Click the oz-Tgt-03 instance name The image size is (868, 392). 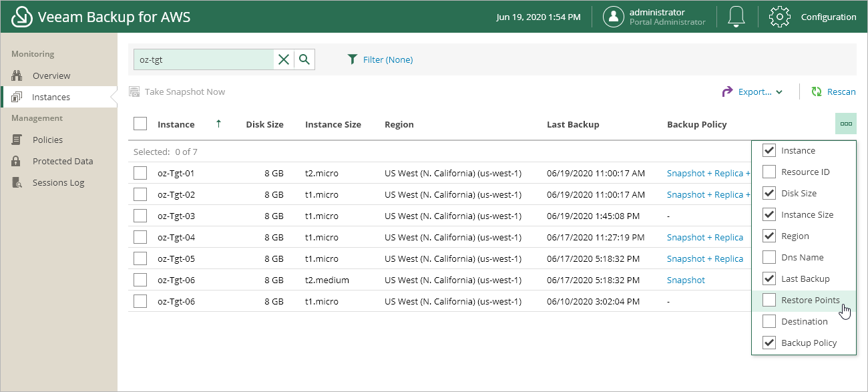176,216
